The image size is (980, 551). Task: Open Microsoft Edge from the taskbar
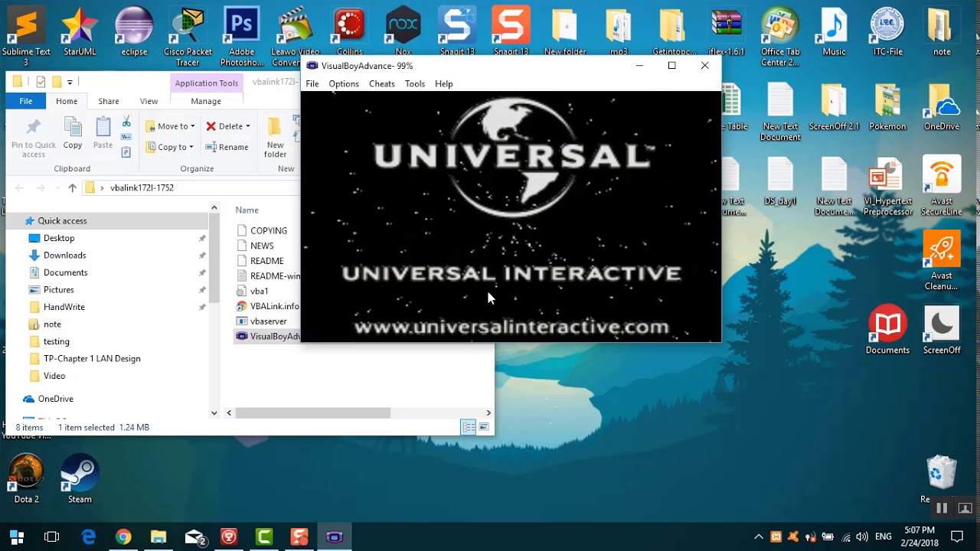coord(88,536)
